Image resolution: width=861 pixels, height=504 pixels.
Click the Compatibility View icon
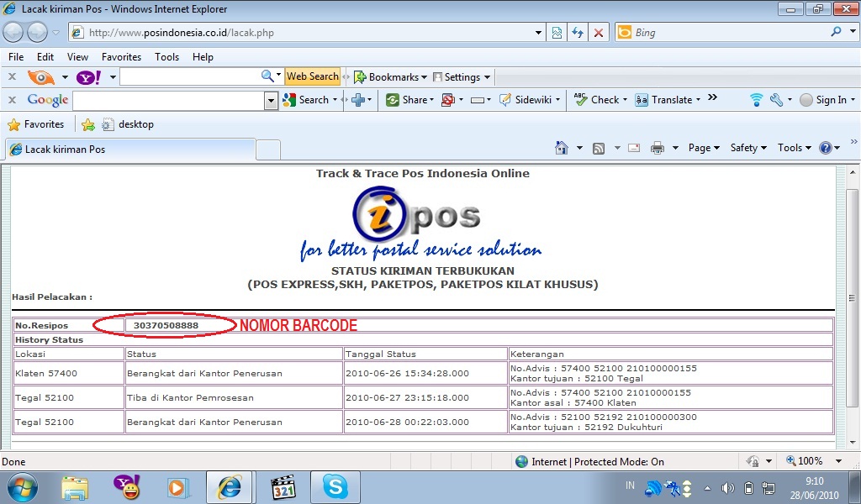557,33
